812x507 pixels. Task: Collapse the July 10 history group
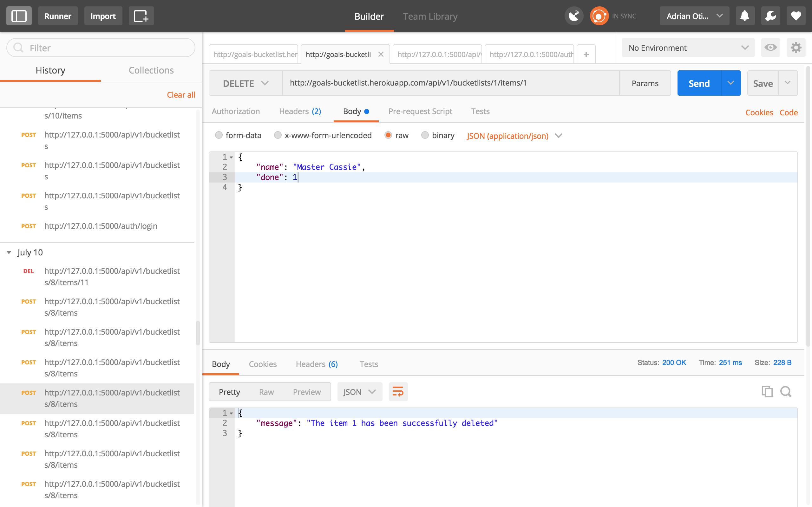(x=9, y=252)
